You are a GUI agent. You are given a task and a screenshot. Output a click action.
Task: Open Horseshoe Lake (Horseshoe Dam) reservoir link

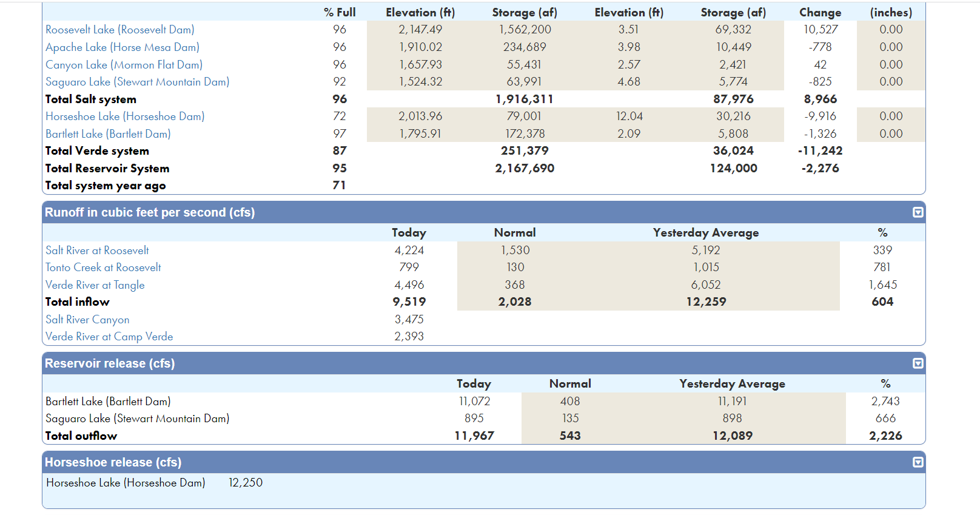[125, 116]
